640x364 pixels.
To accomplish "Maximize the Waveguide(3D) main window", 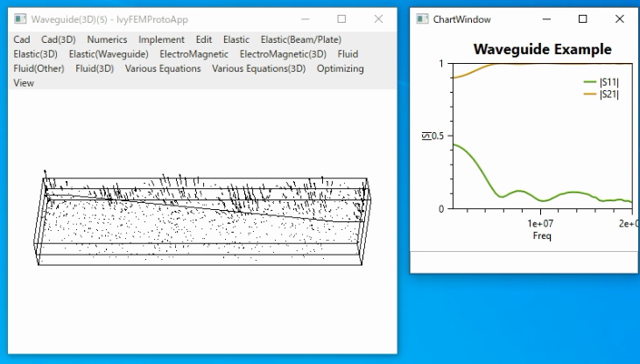I will 341,18.
